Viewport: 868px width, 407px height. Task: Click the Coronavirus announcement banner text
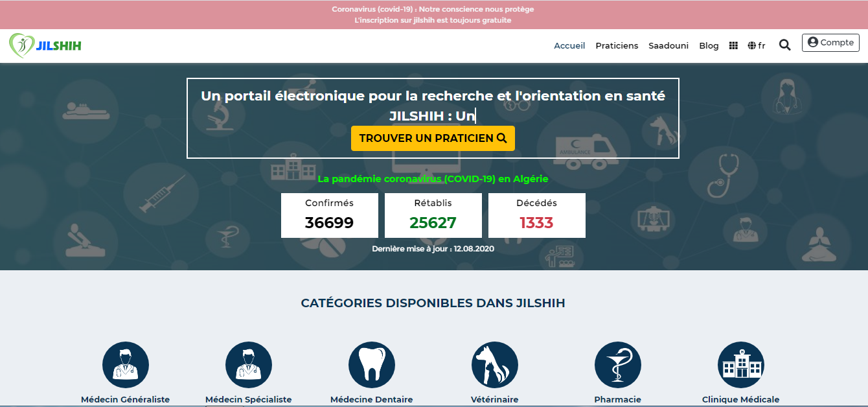click(433, 9)
